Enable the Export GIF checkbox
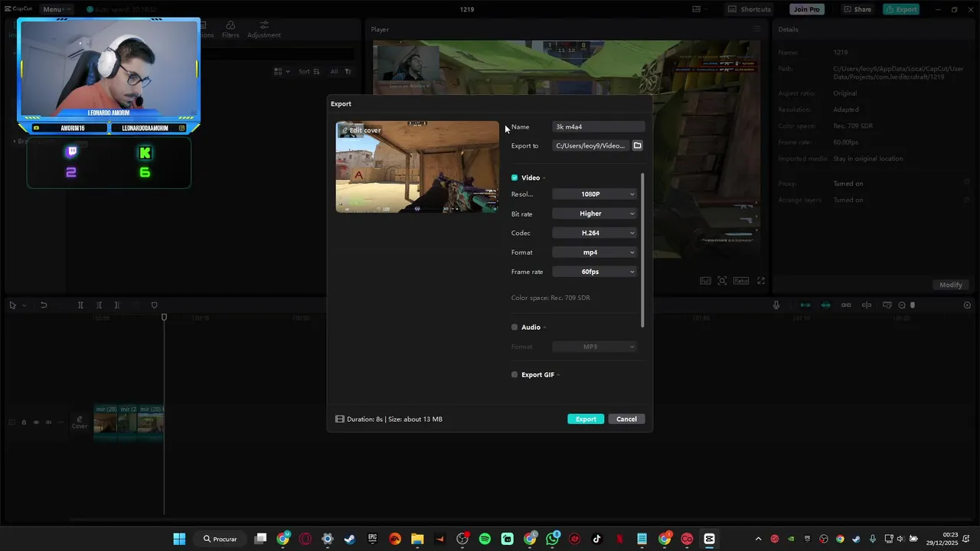The height and width of the screenshot is (551, 980). point(514,375)
